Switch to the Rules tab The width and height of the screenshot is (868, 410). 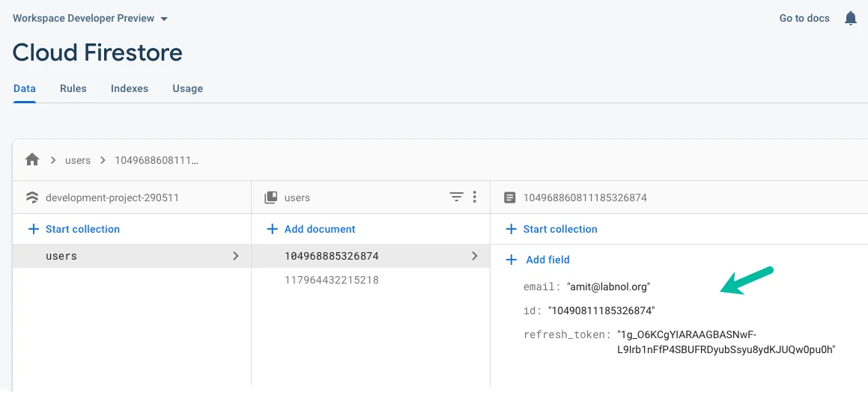[x=73, y=88]
